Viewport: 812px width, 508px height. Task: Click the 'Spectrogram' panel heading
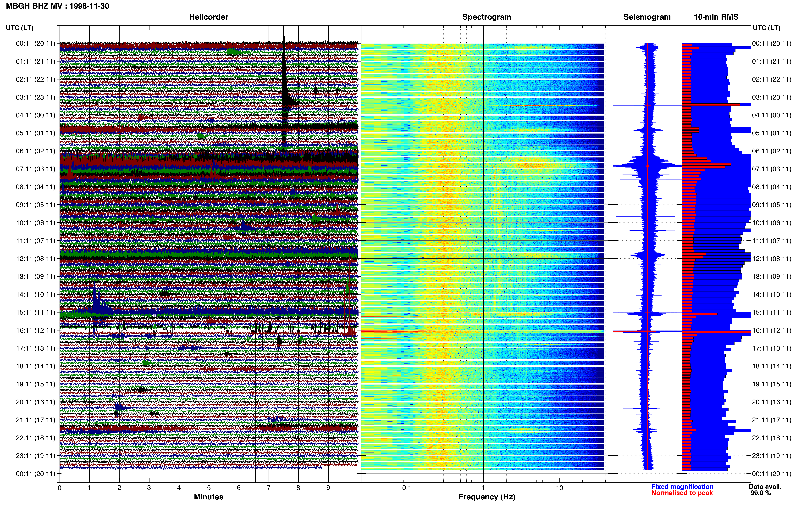pos(487,17)
